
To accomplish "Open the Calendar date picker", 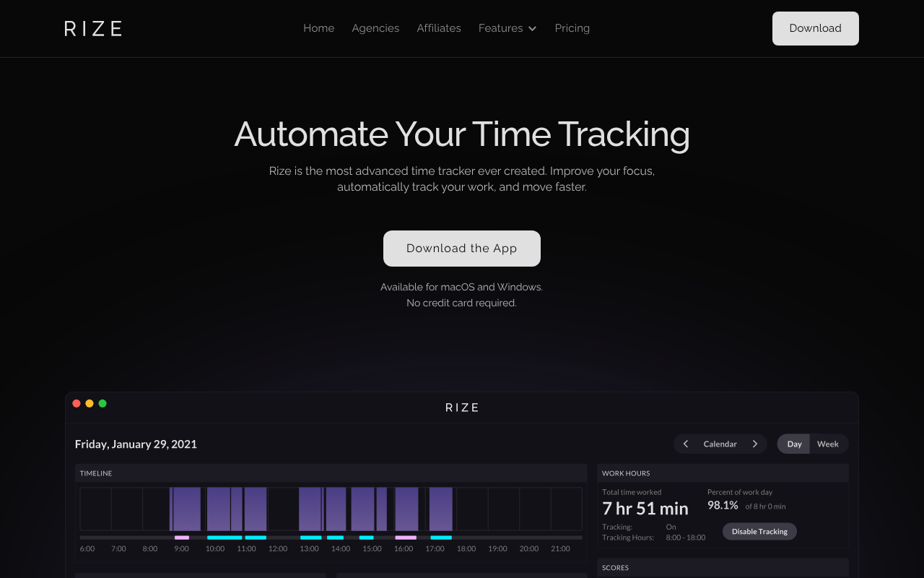I will coord(720,444).
